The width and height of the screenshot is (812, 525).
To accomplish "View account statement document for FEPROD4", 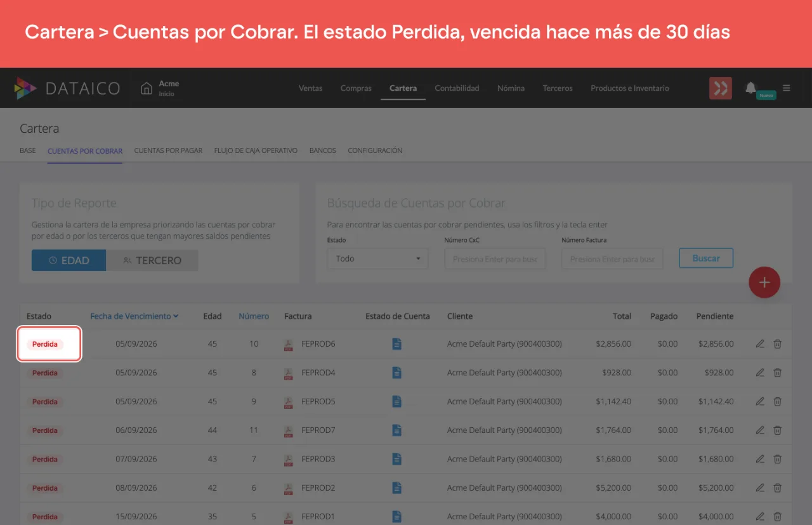I will [397, 373].
